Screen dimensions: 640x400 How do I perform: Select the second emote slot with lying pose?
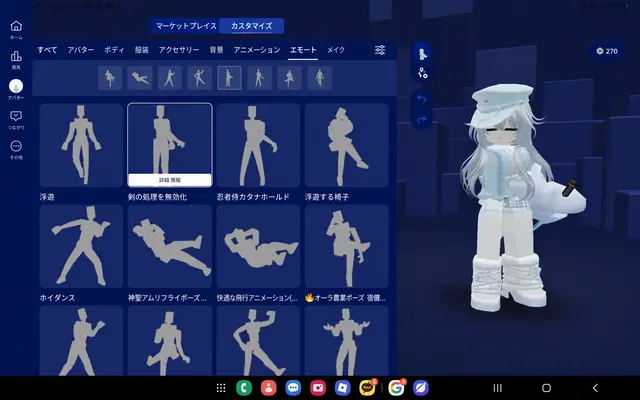point(140,78)
